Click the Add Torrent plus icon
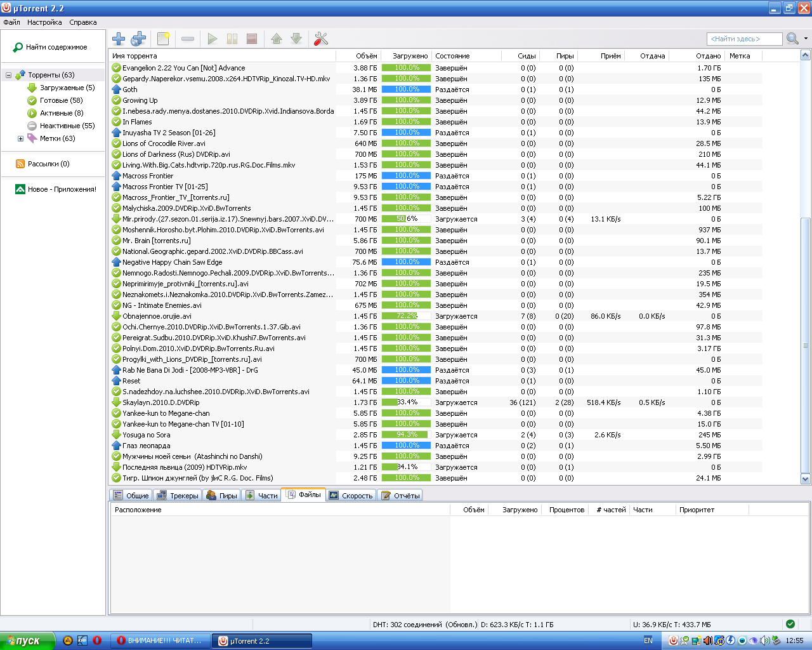Screen dimensions: 812x650 [x=119, y=39]
